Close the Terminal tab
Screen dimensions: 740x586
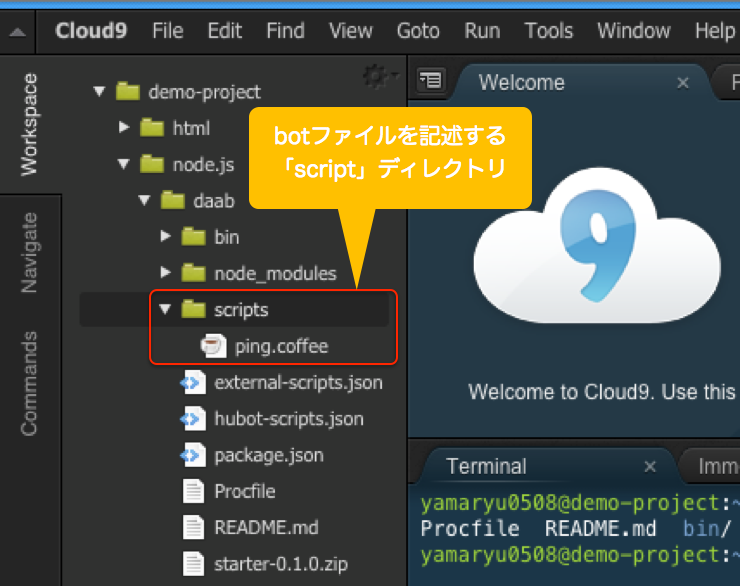coord(650,467)
